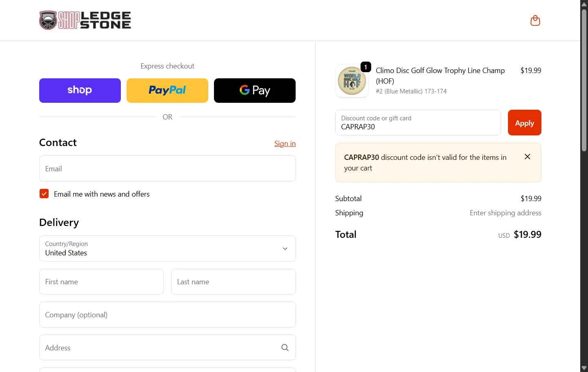Click the scrollbar up arrow
588x372 pixels.
click(584, 4)
